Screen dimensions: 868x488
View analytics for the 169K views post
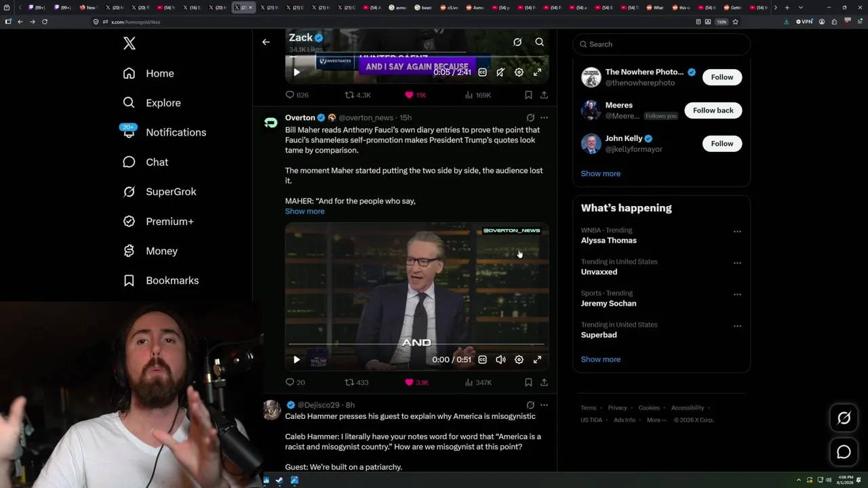478,95
